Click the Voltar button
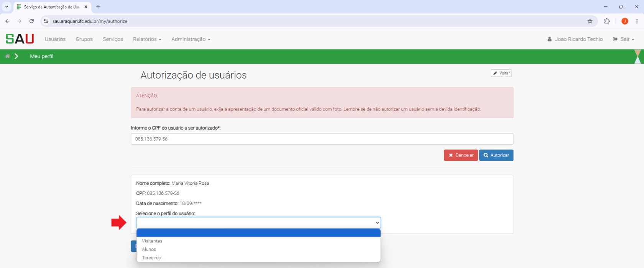The image size is (644, 268). click(501, 73)
